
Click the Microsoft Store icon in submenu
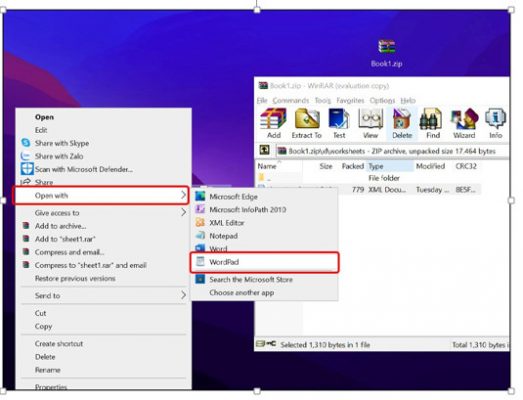(x=200, y=279)
